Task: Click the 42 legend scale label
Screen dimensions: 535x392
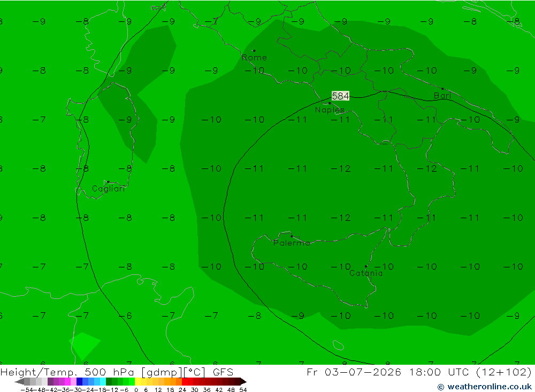Action: (219, 390)
